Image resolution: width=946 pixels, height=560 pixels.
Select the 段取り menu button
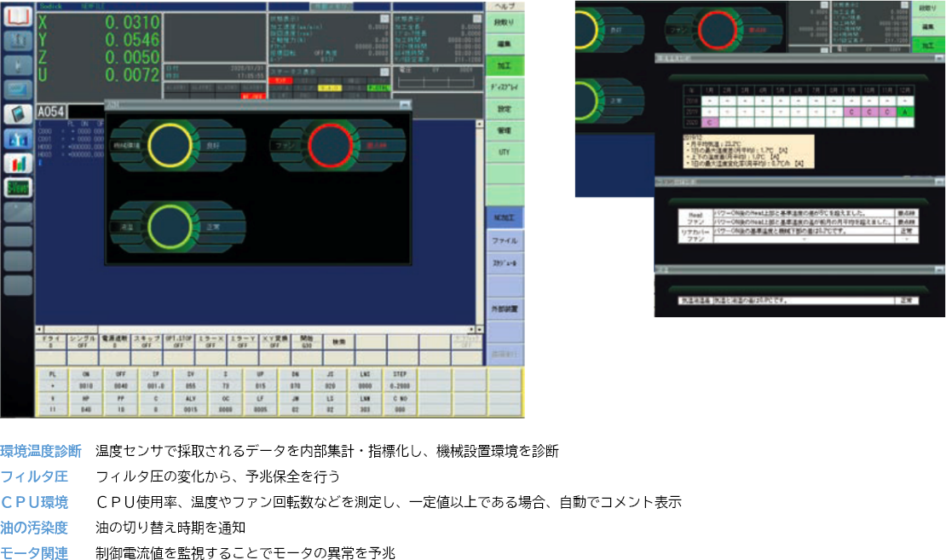505,22
